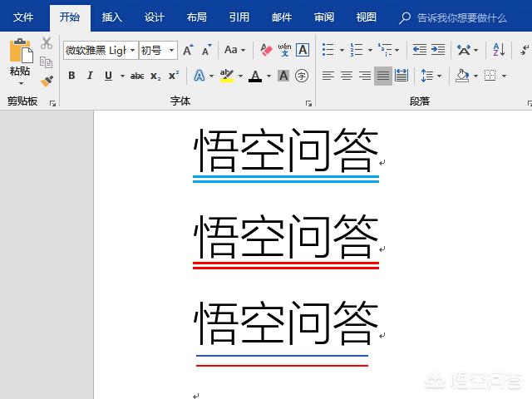Expand the line spacing dropdown arrow
The width and height of the screenshot is (532, 399).
(x=440, y=76)
